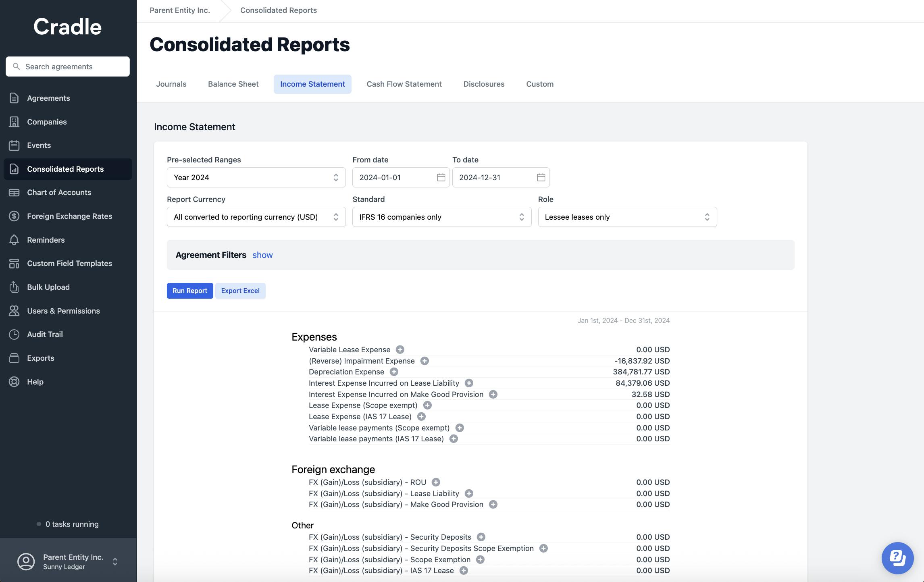The image size is (924, 582).
Task: Click the Bulk Upload icon
Action: coord(14,287)
